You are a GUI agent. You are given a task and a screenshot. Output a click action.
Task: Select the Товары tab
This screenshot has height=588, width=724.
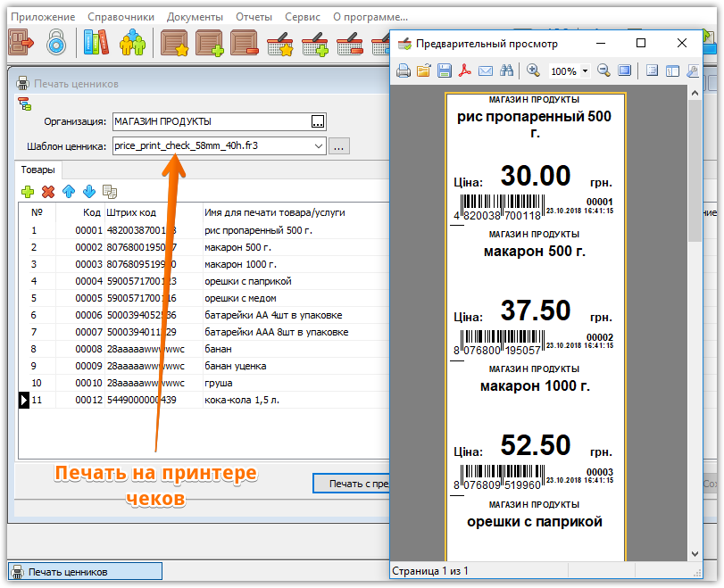37,170
